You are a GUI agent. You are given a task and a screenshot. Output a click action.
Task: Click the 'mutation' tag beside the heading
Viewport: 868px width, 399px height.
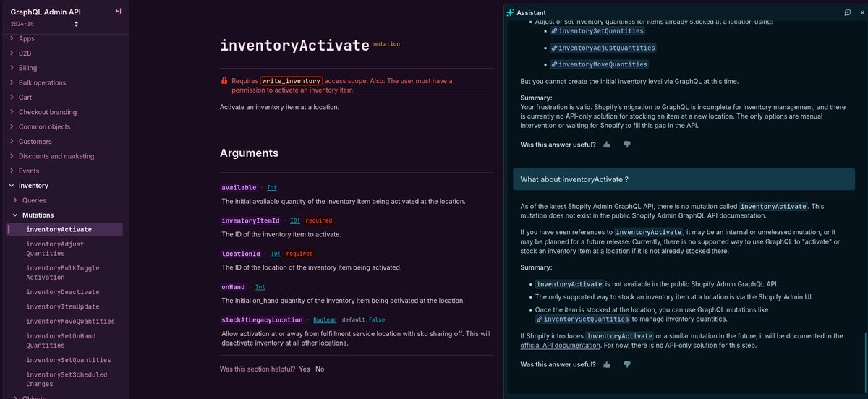pyautogui.click(x=386, y=44)
